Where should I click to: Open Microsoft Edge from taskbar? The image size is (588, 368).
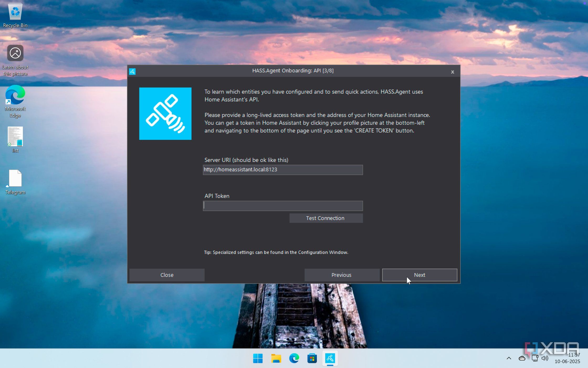(294, 358)
